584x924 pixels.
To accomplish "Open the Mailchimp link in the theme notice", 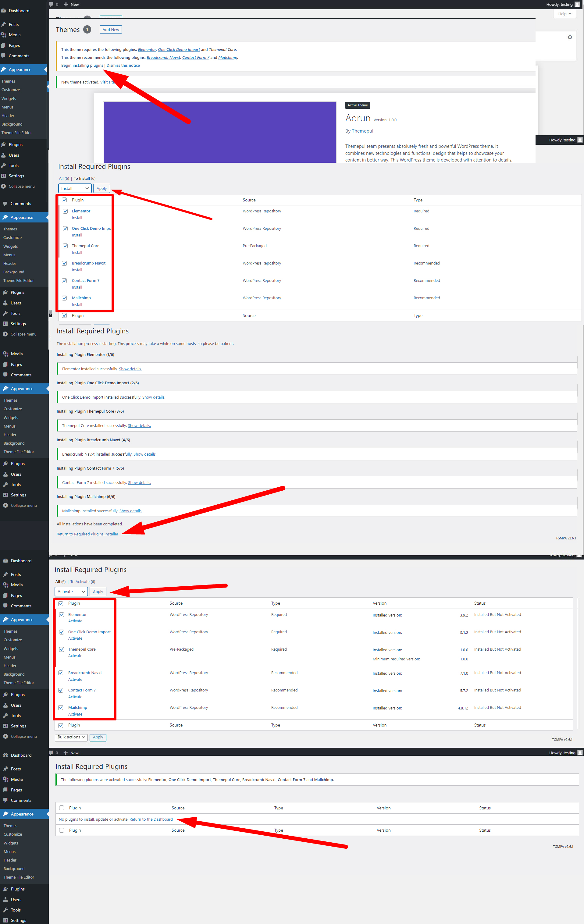I will [228, 58].
